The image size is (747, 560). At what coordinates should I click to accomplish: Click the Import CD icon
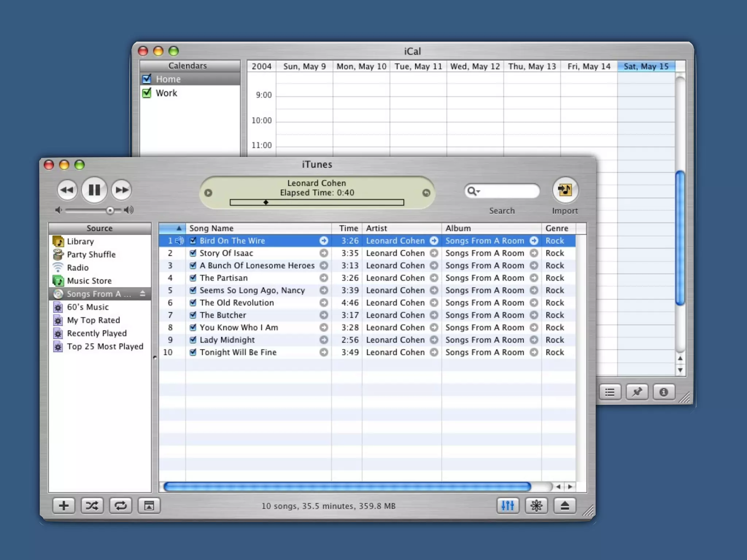[x=565, y=190]
